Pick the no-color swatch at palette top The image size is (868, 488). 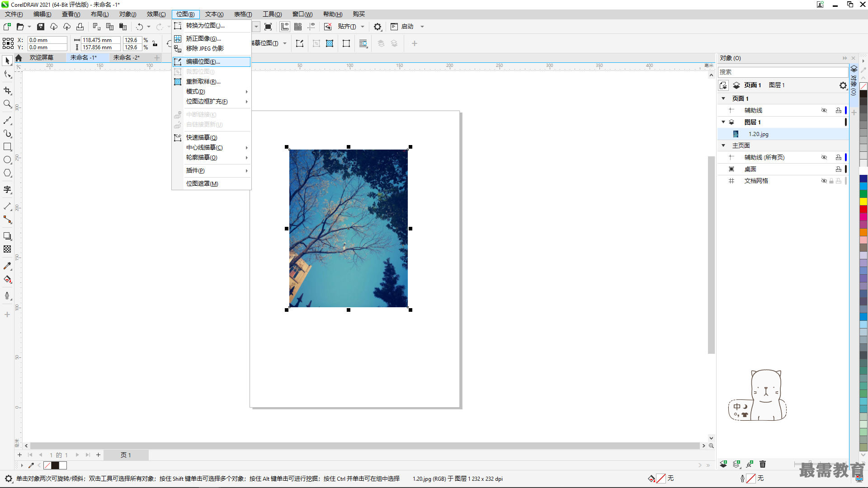(x=863, y=86)
